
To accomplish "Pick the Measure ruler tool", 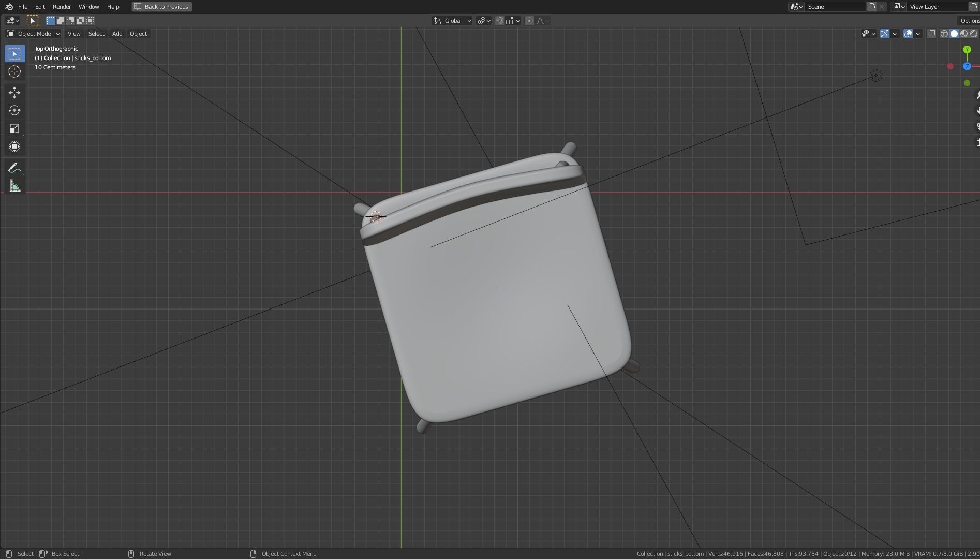I will [14, 186].
